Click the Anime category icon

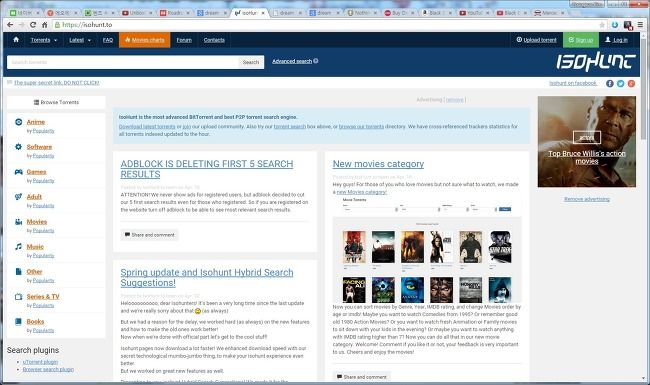(18, 122)
